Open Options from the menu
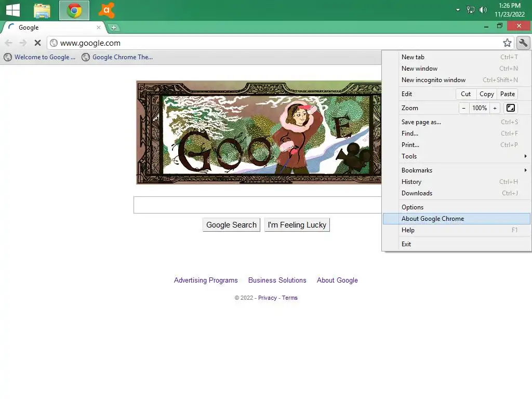The image size is (532, 399). (x=457, y=207)
